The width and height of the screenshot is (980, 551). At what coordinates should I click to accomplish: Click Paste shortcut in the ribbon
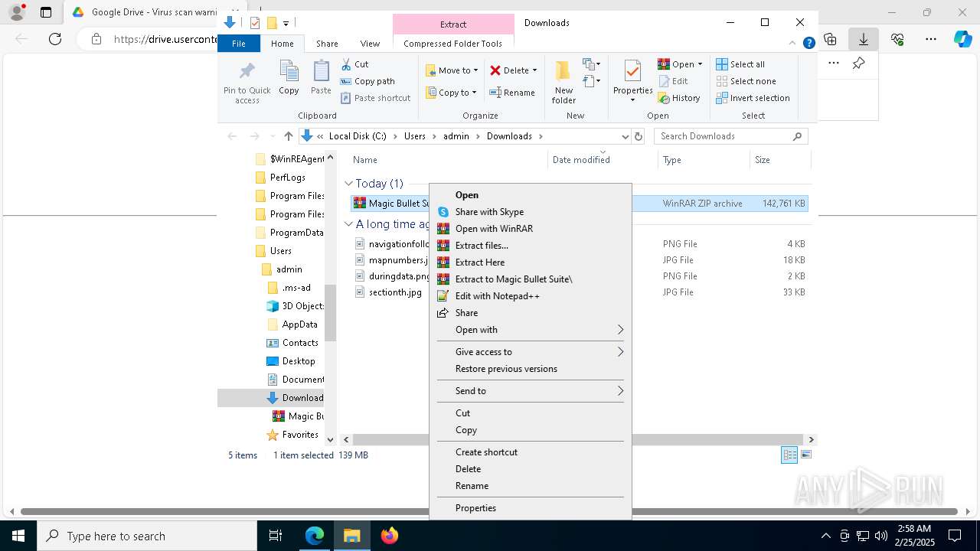pyautogui.click(x=375, y=98)
